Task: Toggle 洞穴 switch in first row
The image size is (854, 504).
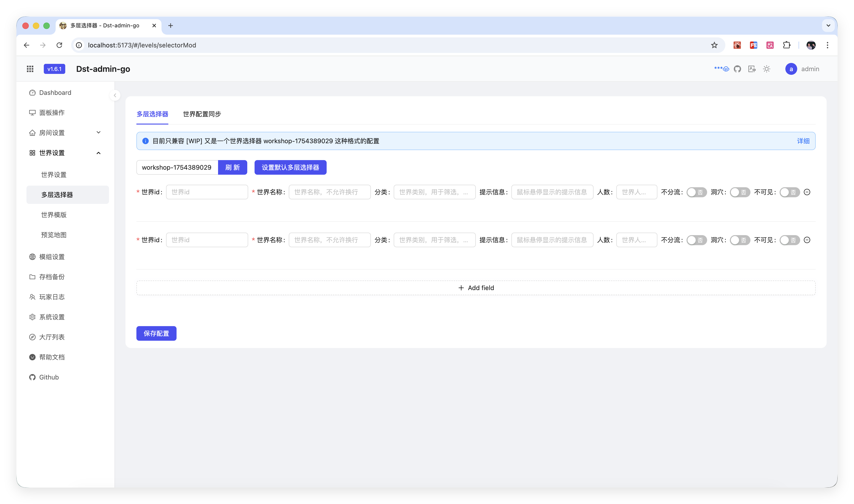Action: (740, 192)
